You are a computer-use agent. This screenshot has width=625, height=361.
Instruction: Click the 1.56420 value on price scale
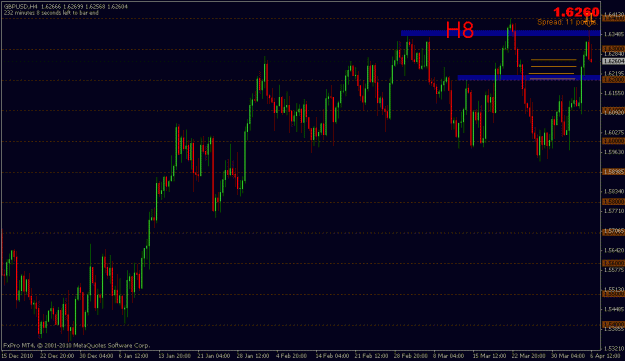click(614, 250)
